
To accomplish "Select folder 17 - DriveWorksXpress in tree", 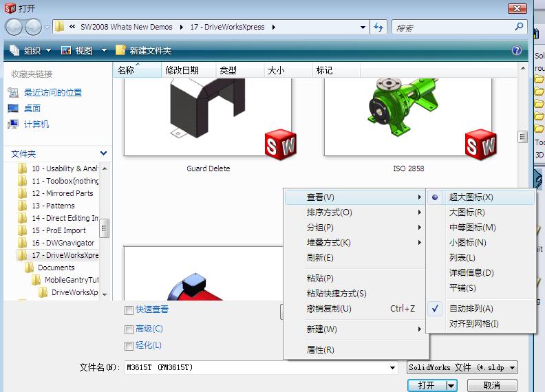I will 58,255.
